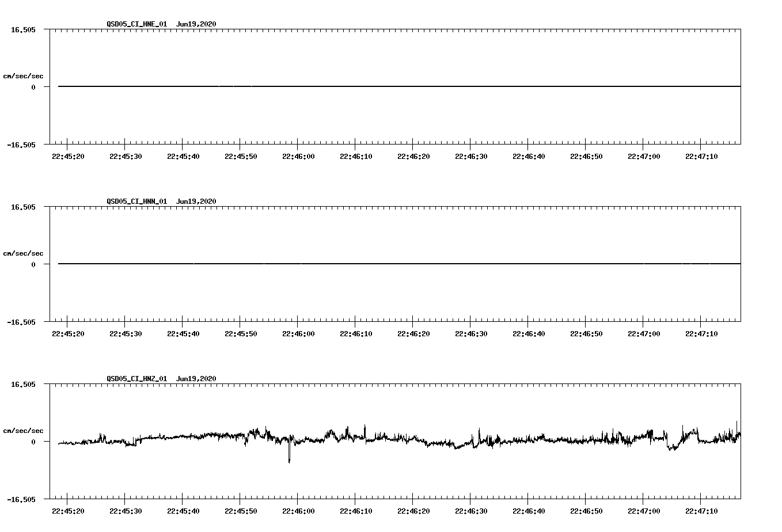Click the 22:46:10 time label under HNE chart
Viewport: 782px width, 532px height.
[356, 157]
